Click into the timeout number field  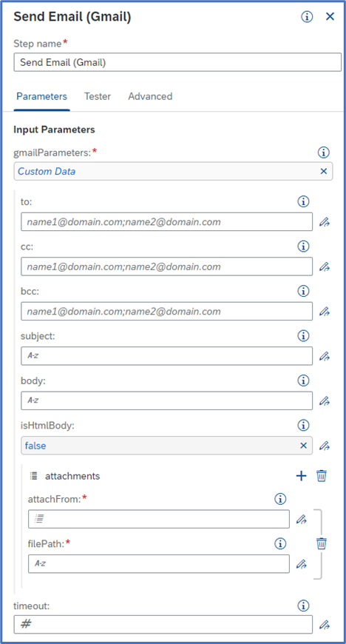(163, 624)
